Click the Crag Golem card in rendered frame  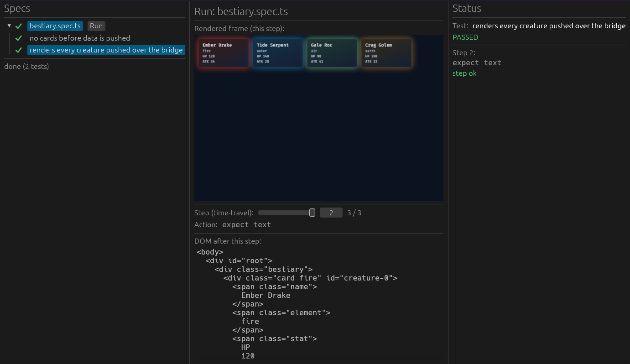tap(386, 53)
